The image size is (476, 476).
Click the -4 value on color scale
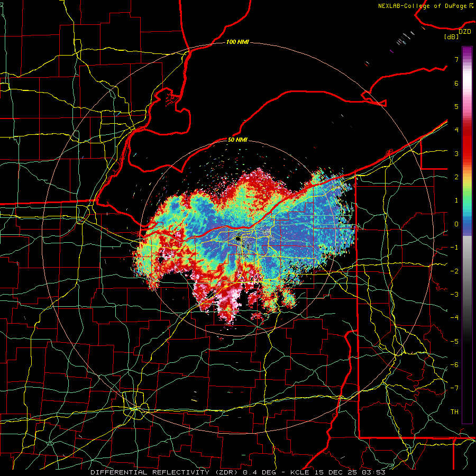click(454, 318)
